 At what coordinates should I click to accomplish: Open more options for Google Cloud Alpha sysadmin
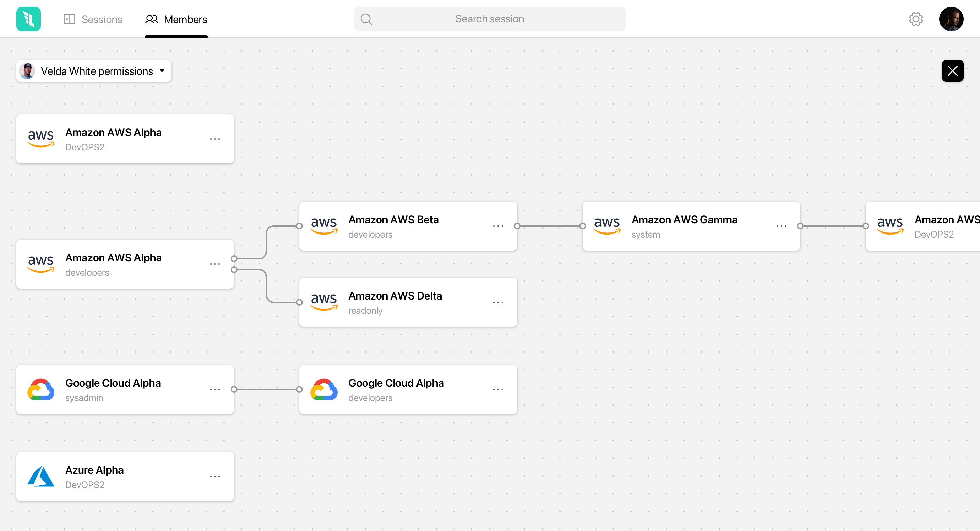point(215,389)
